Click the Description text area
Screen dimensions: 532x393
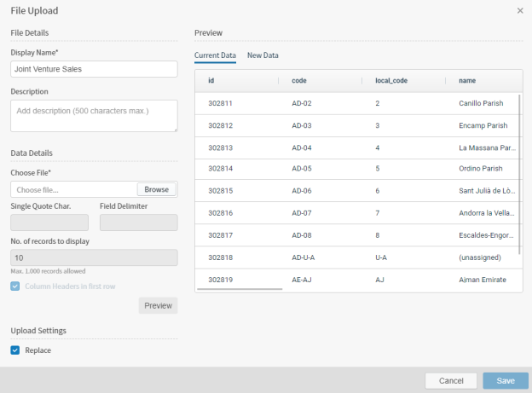(94, 116)
